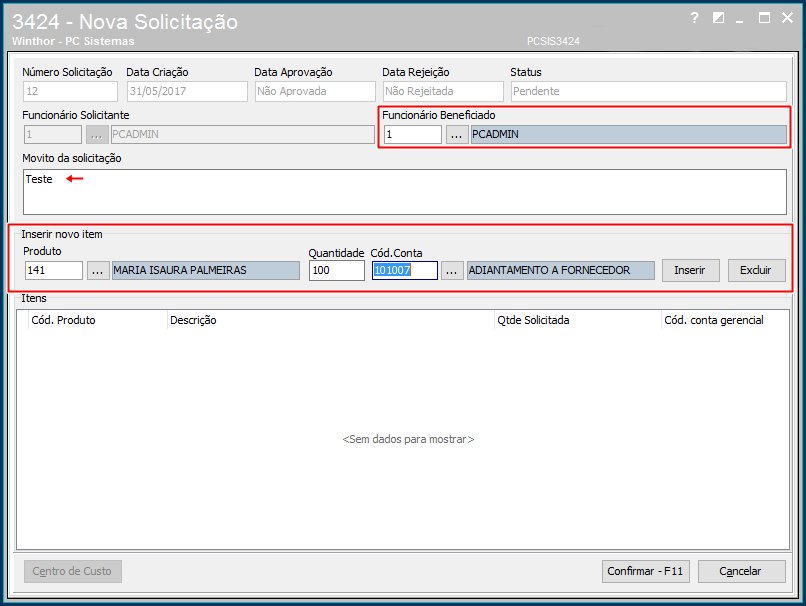
Task: Click the Quantidade field showing 100
Action: tap(337, 270)
